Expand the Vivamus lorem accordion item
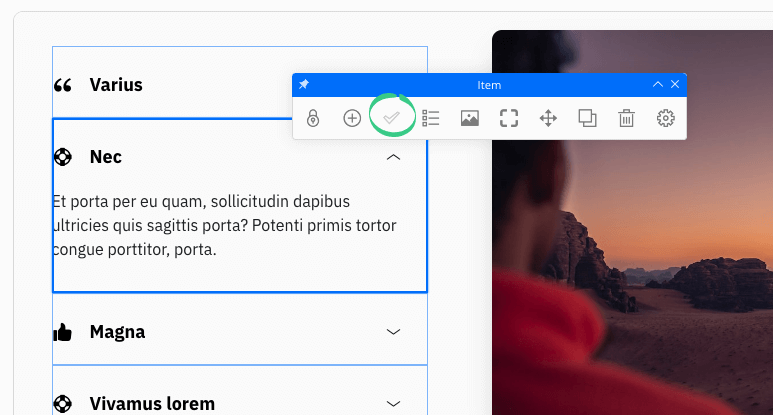This screenshot has width=773, height=415. (393, 404)
